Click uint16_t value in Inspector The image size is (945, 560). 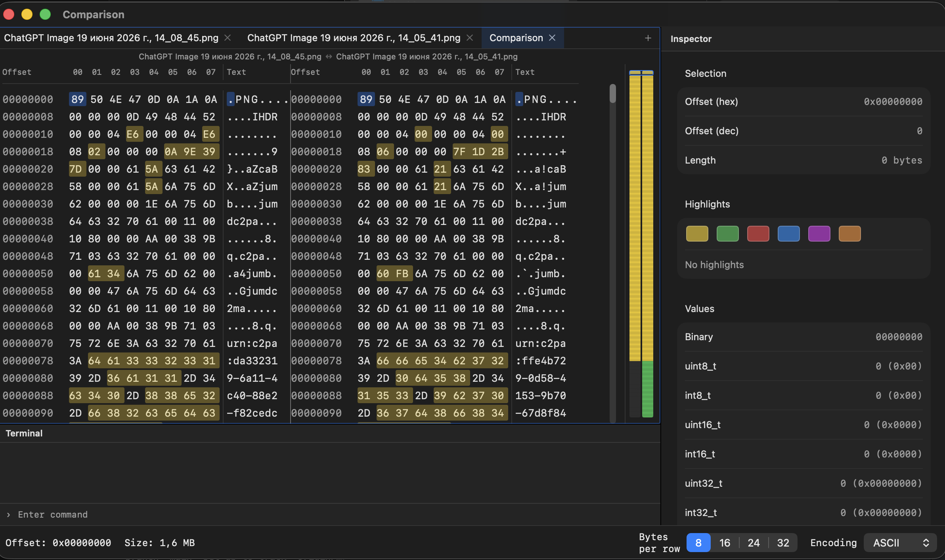(893, 425)
